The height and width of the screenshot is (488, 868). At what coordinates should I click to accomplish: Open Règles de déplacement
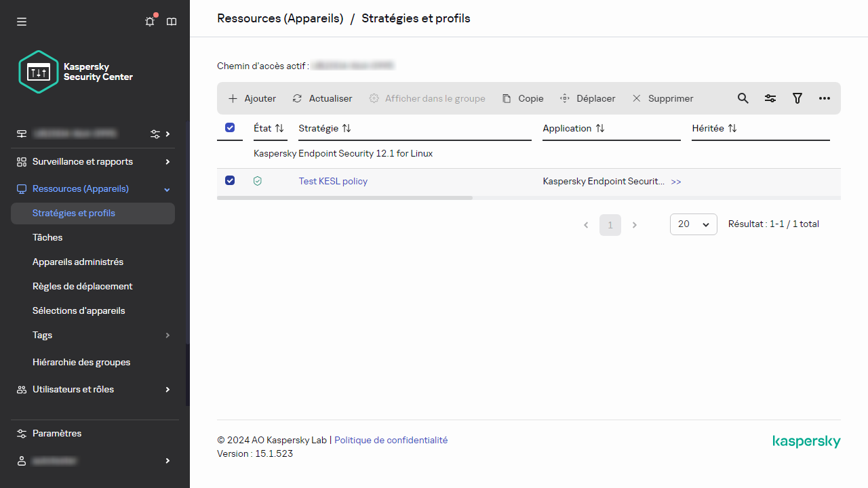coord(83,287)
